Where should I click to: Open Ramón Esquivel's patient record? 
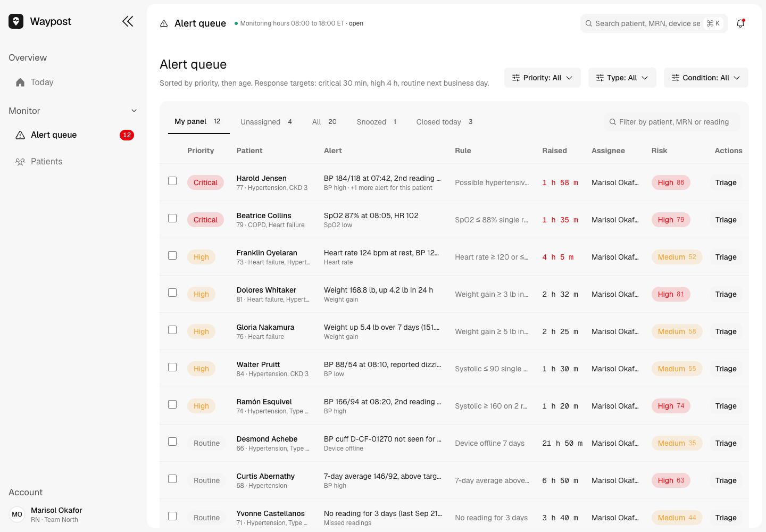click(264, 402)
